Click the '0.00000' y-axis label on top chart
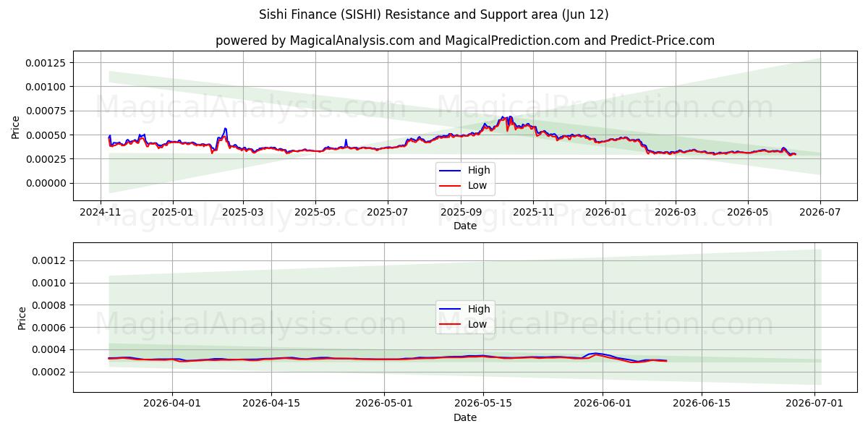The width and height of the screenshot is (868, 434). pos(46,183)
